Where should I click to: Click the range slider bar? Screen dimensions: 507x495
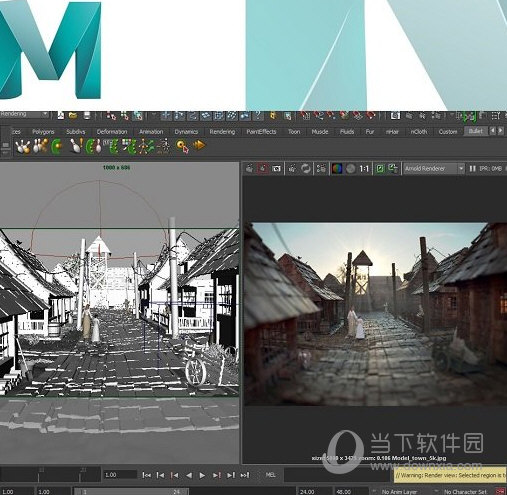click(x=131, y=492)
